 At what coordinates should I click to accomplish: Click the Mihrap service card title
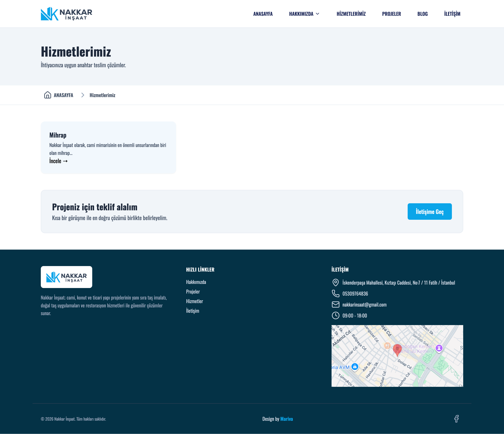pos(58,135)
